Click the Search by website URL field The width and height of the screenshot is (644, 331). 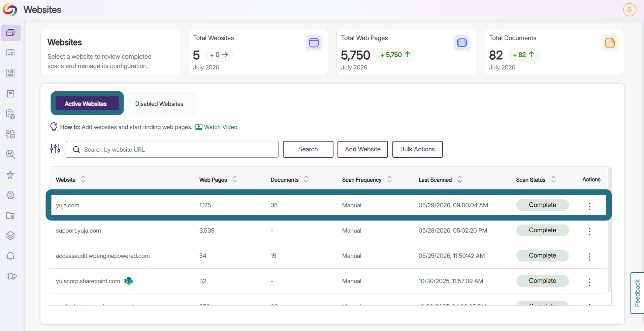[x=172, y=149]
